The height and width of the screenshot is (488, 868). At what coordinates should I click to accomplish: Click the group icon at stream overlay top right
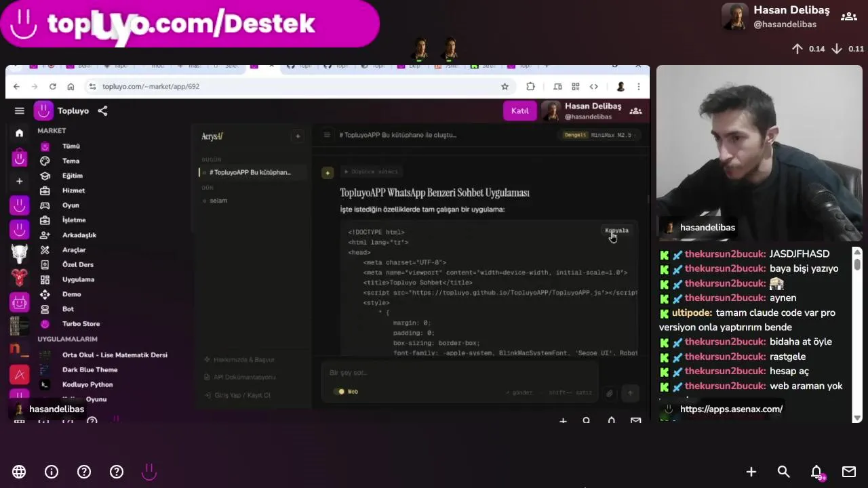849,16
